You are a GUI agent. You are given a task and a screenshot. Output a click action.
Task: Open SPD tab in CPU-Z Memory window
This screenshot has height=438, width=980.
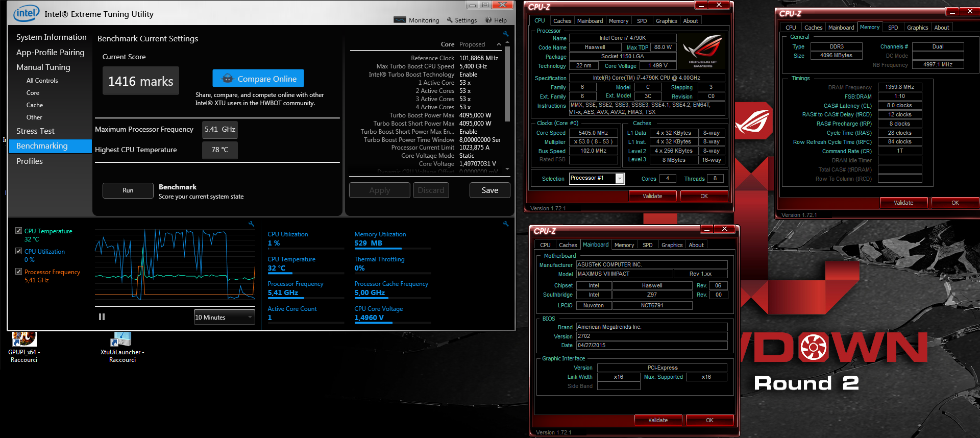point(893,28)
